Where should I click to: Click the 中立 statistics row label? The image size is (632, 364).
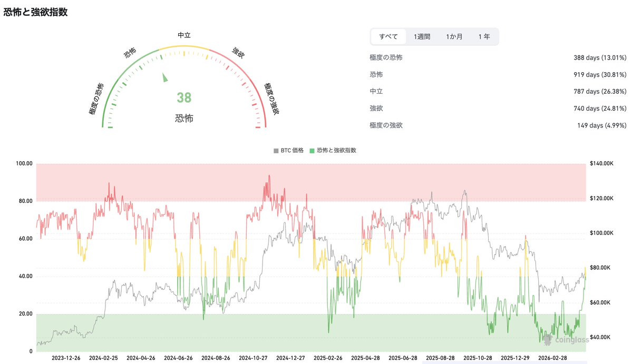(x=376, y=92)
